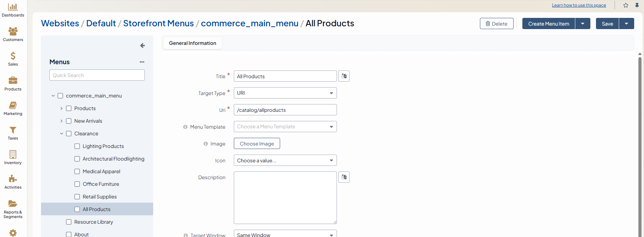This screenshot has width=644, height=237.
Task: Go to Storefront Menus breadcrumb
Action: (158, 23)
